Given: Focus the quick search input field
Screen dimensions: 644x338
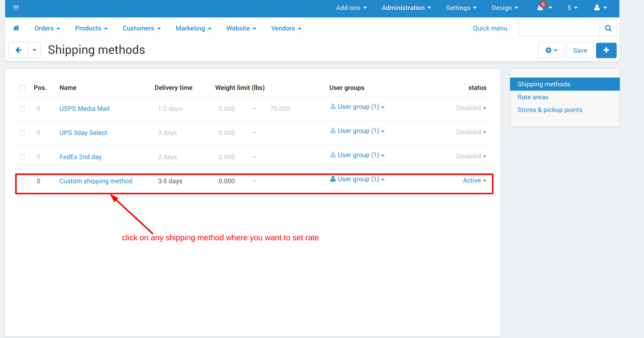Looking at the screenshot, I should pos(559,28).
